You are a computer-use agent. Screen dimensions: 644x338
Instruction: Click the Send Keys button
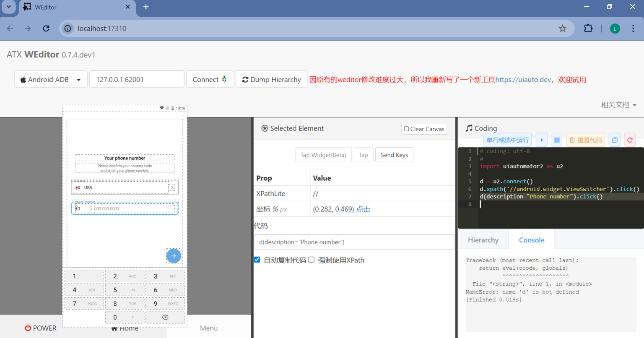coord(394,155)
